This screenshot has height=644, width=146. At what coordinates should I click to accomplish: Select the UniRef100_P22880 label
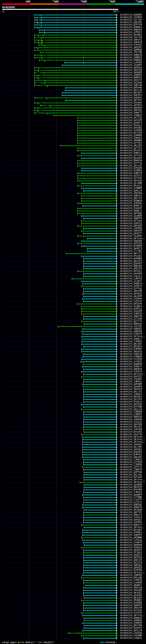[131, 236]
